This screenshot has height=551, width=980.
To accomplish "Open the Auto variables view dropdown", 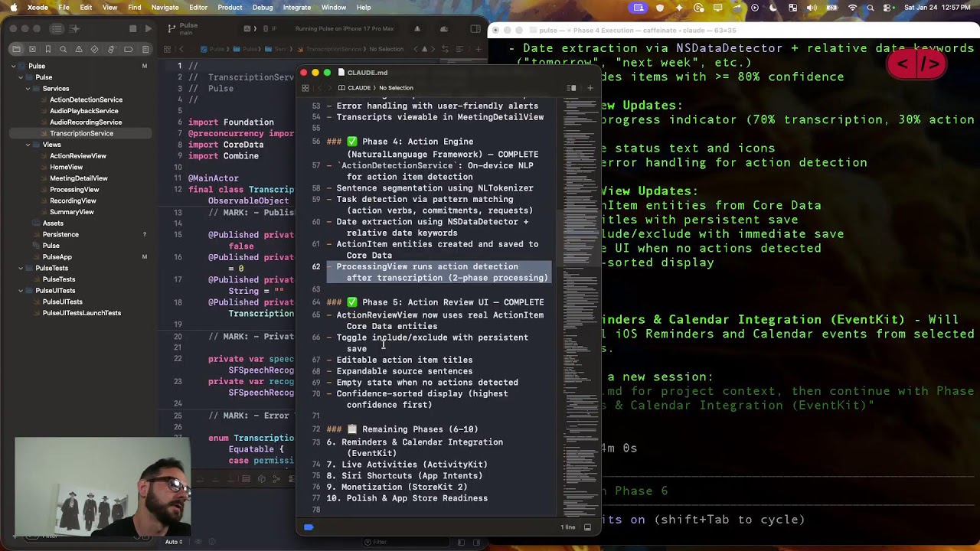I will pyautogui.click(x=174, y=542).
